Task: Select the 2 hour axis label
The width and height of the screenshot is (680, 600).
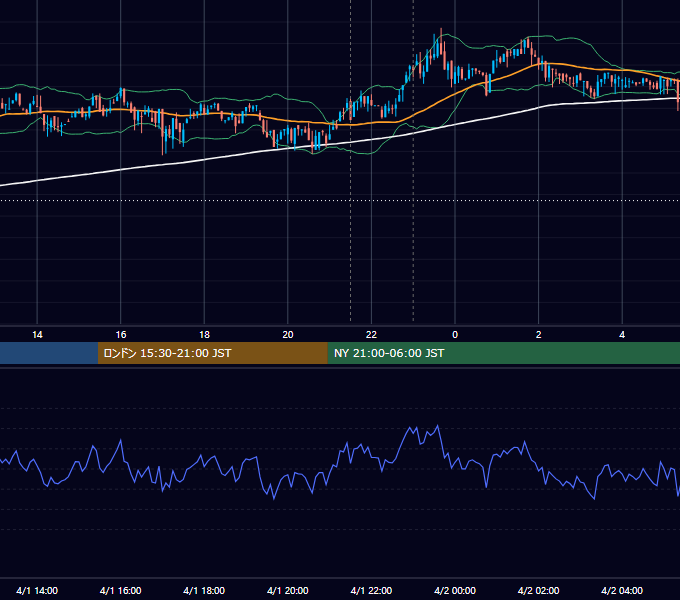Action: click(539, 335)
